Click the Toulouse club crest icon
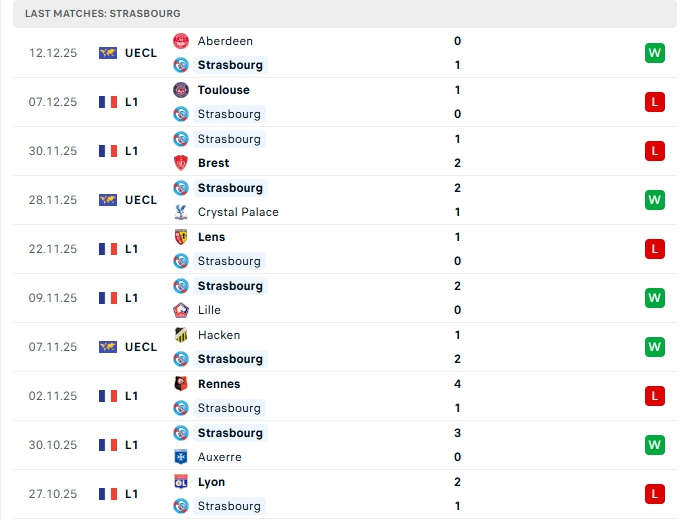 [x=181, y=90]
